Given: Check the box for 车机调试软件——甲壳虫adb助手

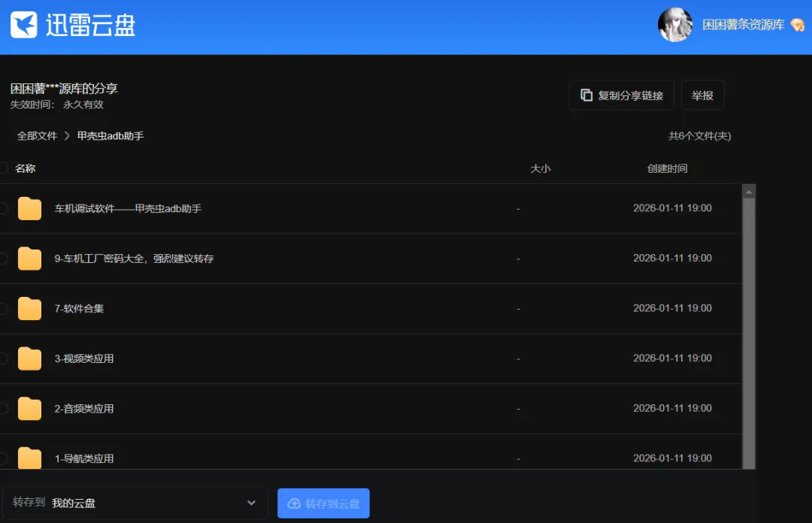Looking at the screenshot, I should pyautogui.click(x=3, y=209).
